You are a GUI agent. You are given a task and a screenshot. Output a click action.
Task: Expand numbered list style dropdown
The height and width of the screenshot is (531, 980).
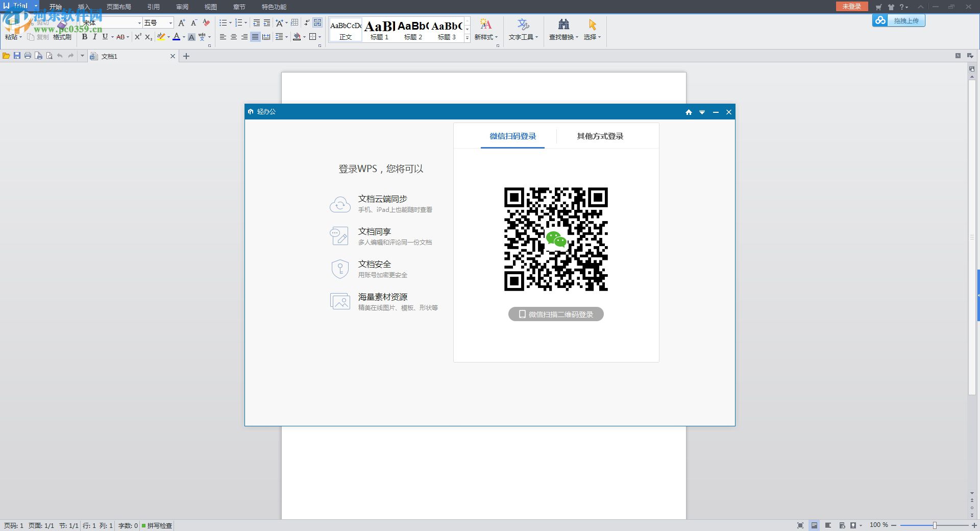tap(246, 23)
